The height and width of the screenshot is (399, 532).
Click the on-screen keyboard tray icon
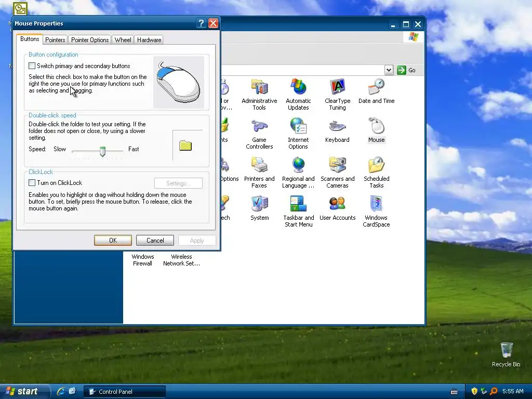click(454, 392)
